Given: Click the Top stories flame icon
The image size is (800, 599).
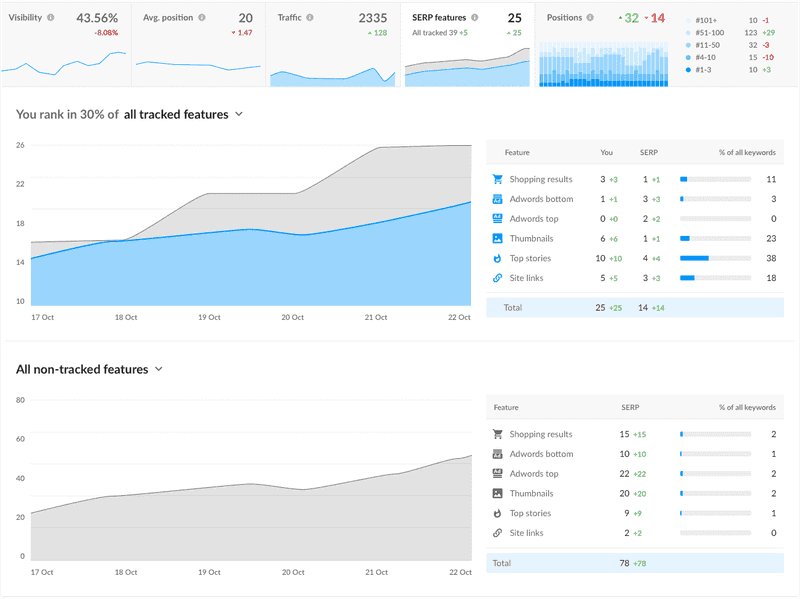Looking at the screenshot, I should pos(496,258).
